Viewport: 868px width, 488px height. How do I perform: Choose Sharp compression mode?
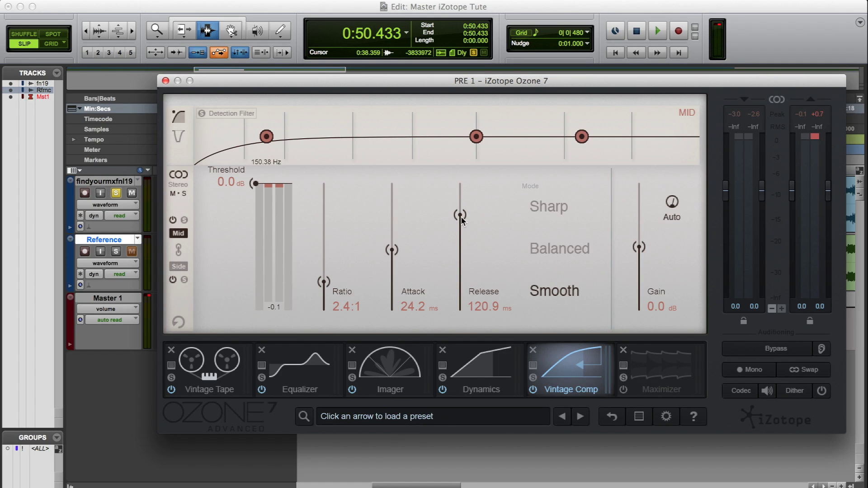[548, 206]
